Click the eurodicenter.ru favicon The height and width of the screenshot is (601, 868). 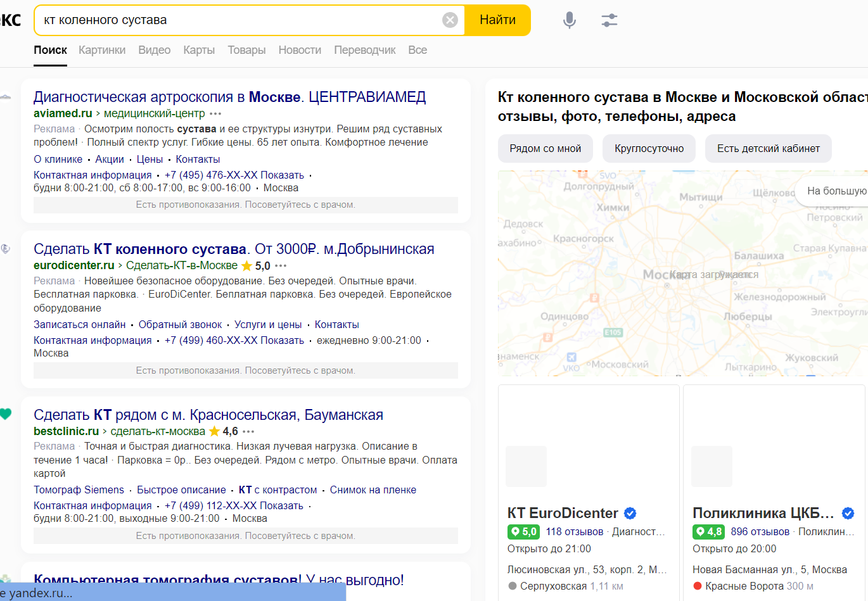[5, 249]
